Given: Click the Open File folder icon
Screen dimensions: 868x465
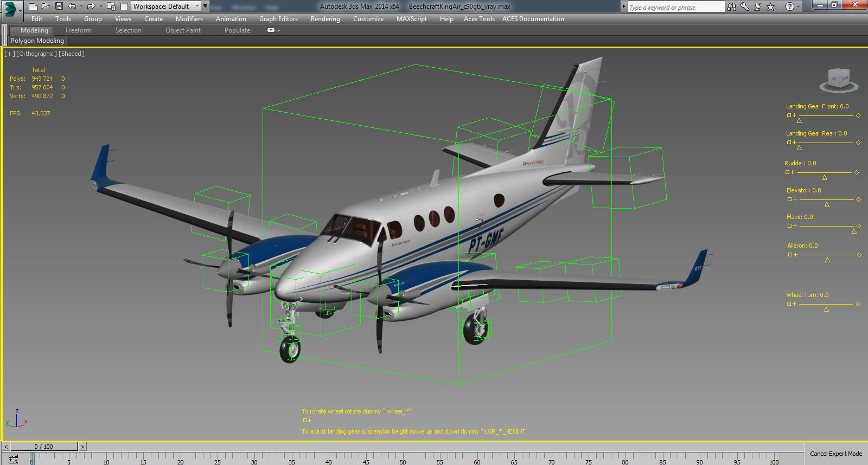Looking at the screenshot, I should [x=46, y=7].
